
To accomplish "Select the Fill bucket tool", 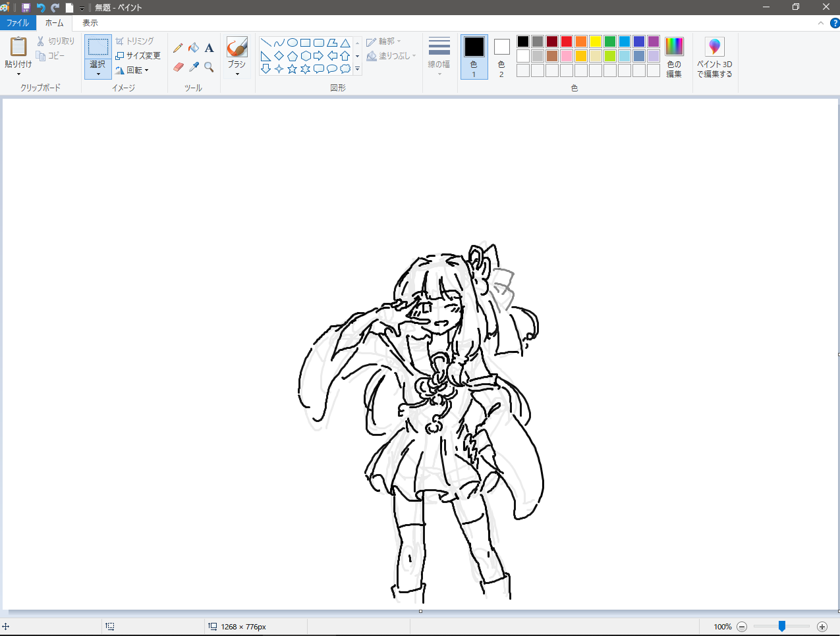I will 194,48.
